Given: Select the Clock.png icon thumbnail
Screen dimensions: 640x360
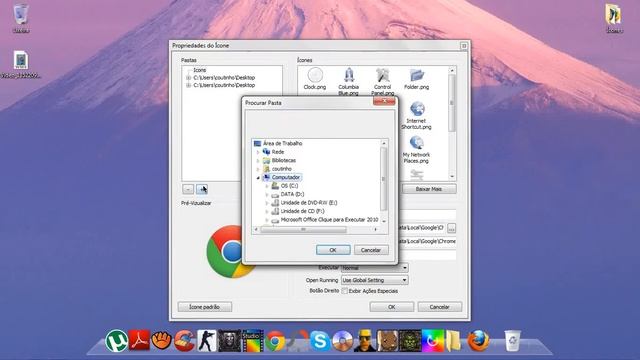Looking at the screenshot, I should 315,78.
